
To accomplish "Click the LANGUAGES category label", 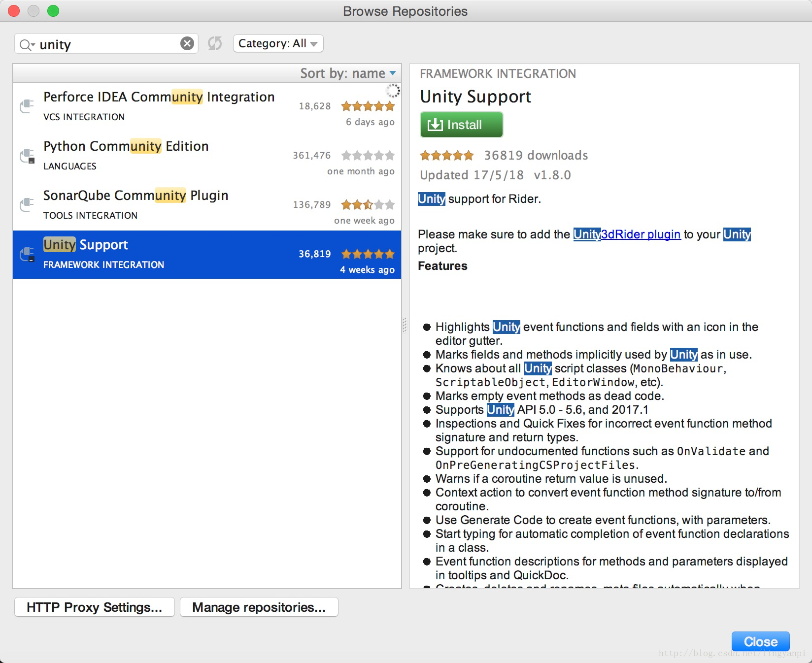I will (x=70, y=166).
